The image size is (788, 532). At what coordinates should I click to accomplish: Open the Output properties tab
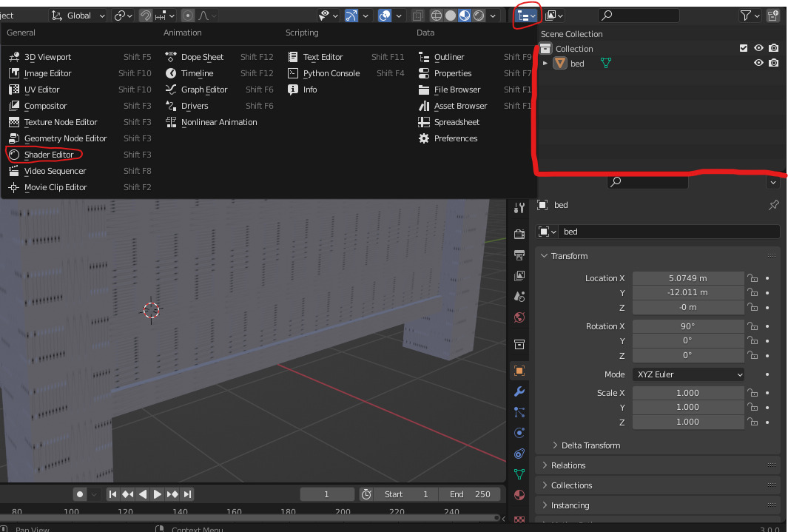pos(519,255)
